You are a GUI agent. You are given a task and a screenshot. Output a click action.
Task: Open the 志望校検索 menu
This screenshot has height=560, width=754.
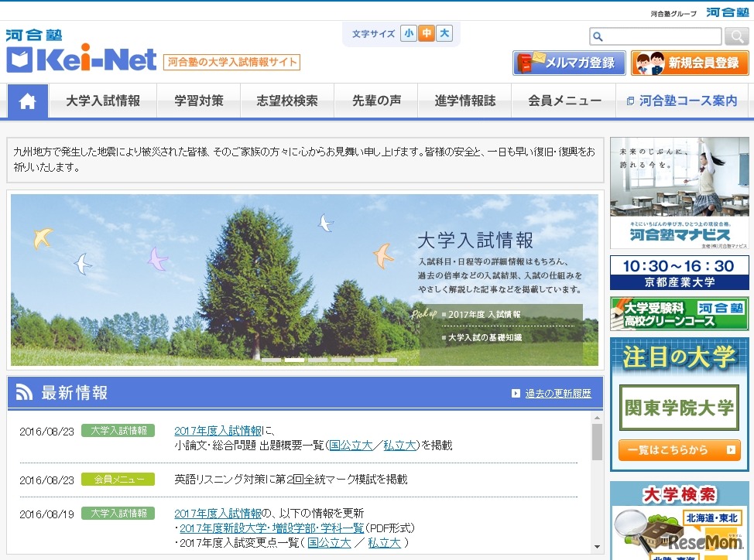[287, 101]
